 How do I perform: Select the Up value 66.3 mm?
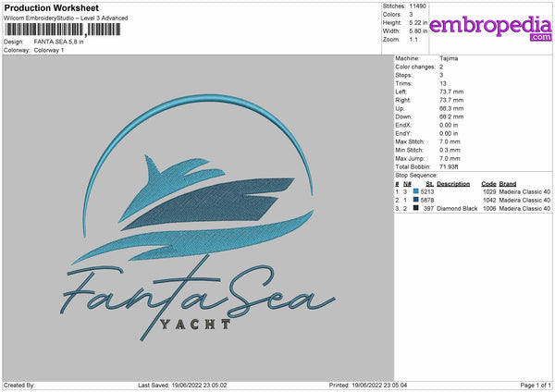(x=451, y=108)
